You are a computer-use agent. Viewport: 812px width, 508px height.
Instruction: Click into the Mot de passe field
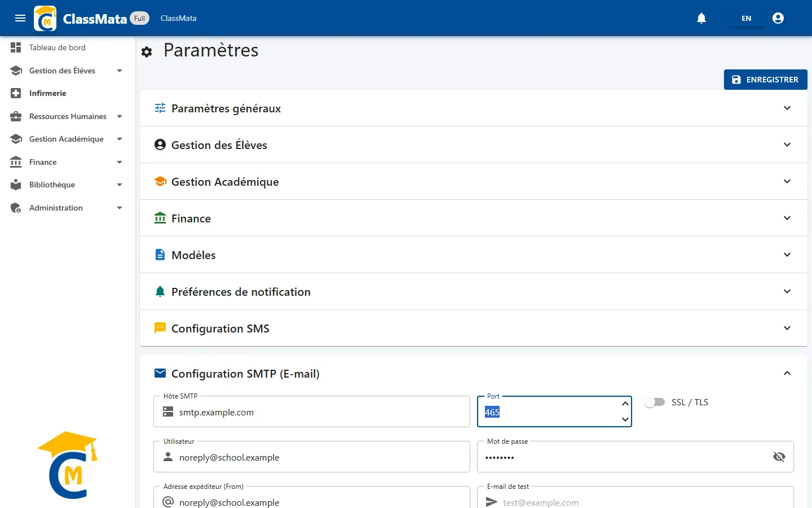pos(636,457)
